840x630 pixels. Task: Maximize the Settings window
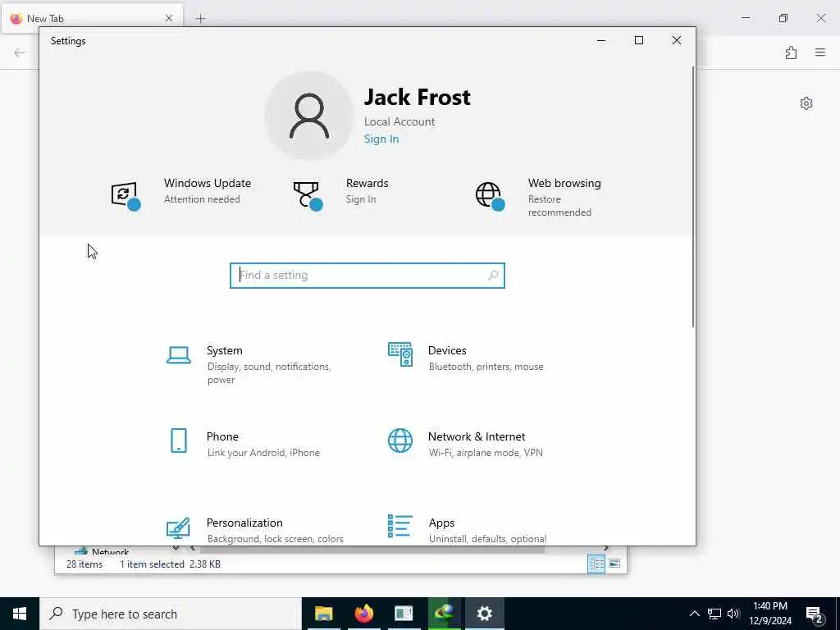(638, 41)
